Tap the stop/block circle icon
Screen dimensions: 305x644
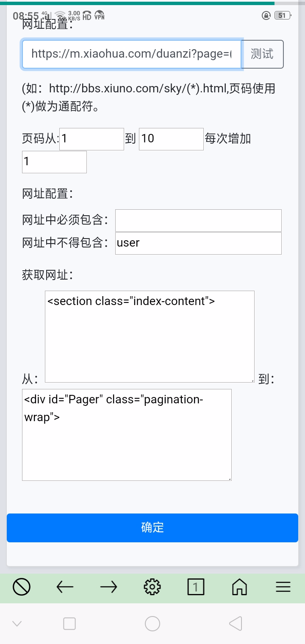coord(21,587)
